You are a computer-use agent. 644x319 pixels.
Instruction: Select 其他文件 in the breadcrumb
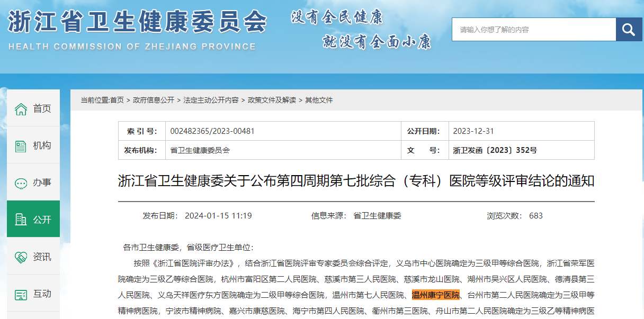click(319, 100)
